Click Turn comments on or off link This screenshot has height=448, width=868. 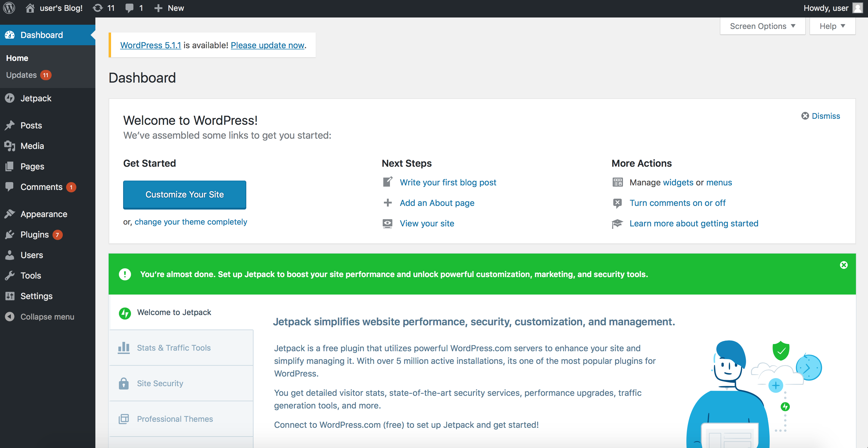click(677, 203)
